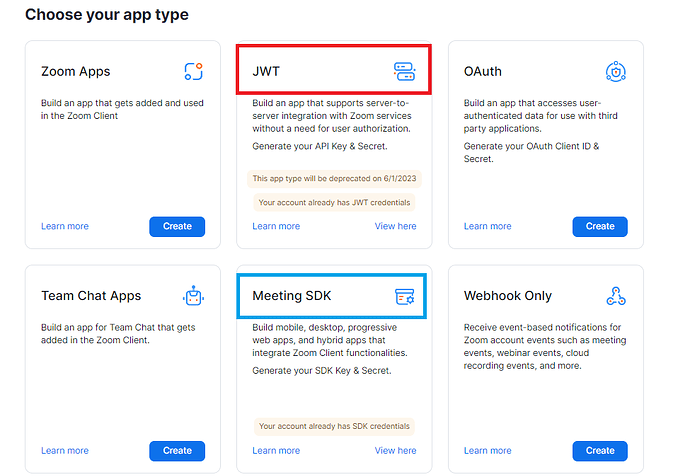Click the Team Chat Apps title
This screenshot has width=690, height=476.
(91, 296)
